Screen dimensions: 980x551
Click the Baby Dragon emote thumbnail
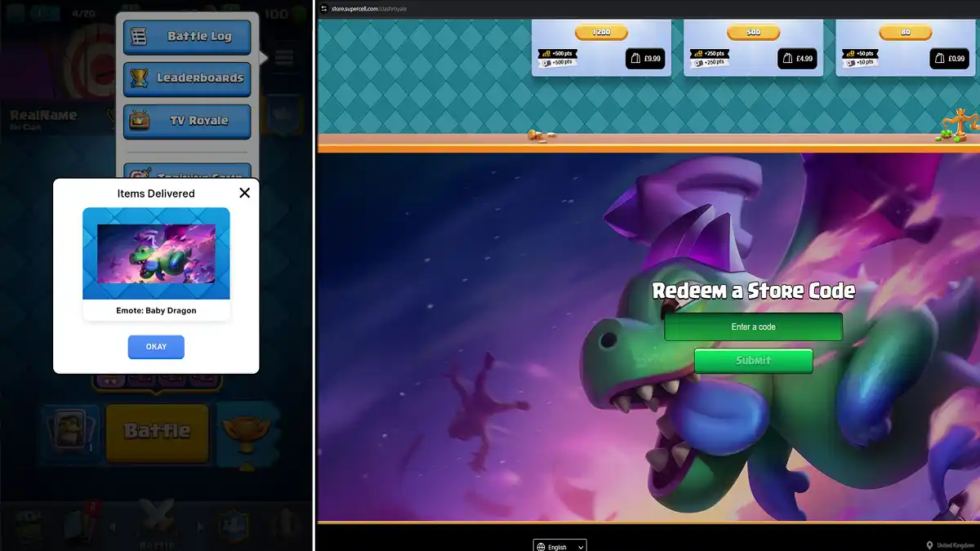tap(155, 255)
